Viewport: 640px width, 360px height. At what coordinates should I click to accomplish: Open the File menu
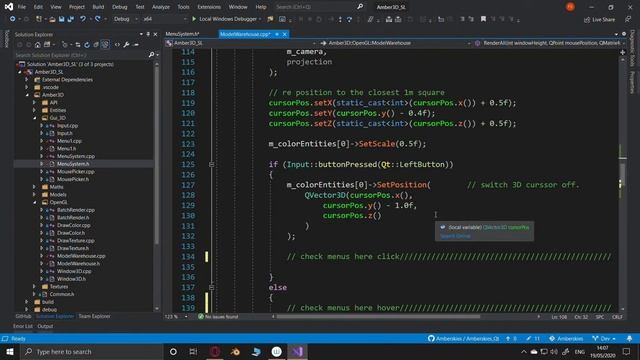pyautogui.click(x=22, y=7)
